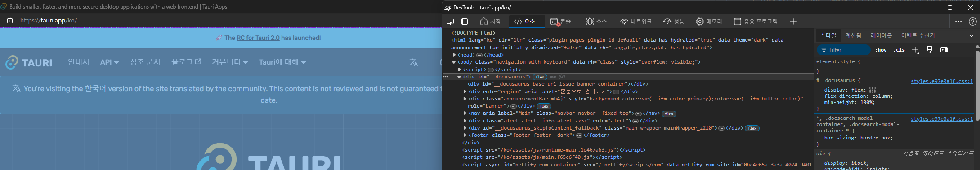Screen dimensions: 980x170
Task: Switch to the 콘솔 (Console) tab
Action: [x=561, y=22]
